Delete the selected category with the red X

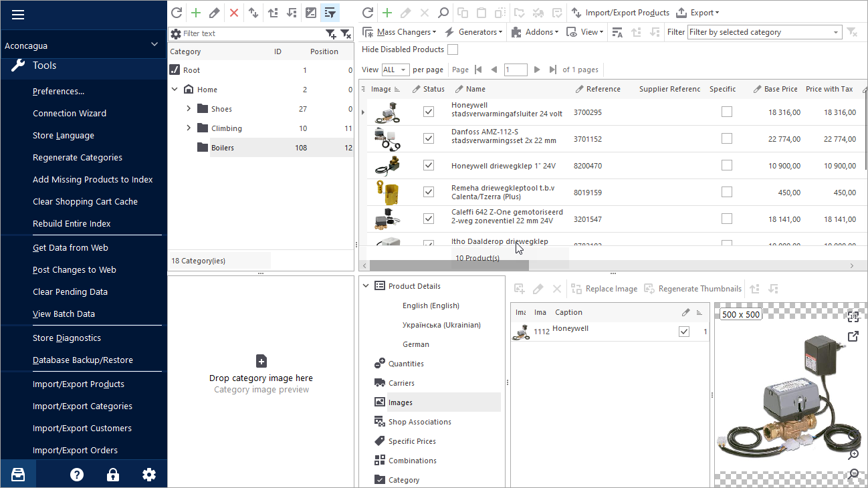tap(234, 12)
